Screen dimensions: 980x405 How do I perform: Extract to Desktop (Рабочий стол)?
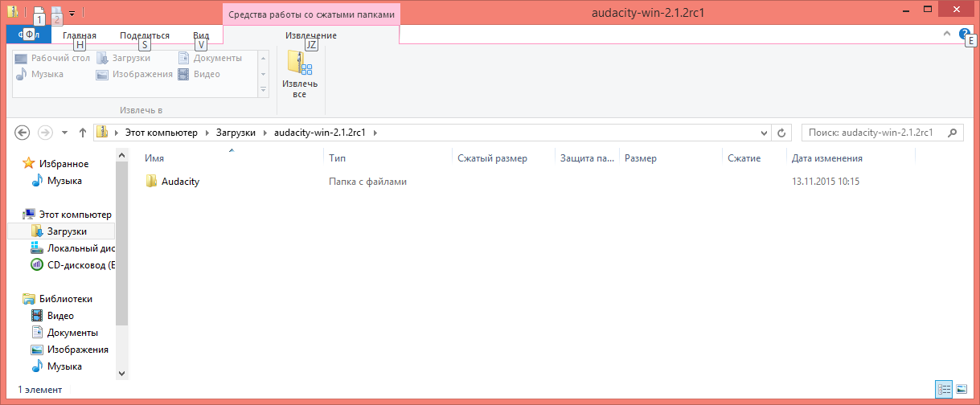click(x=53, y=58)
